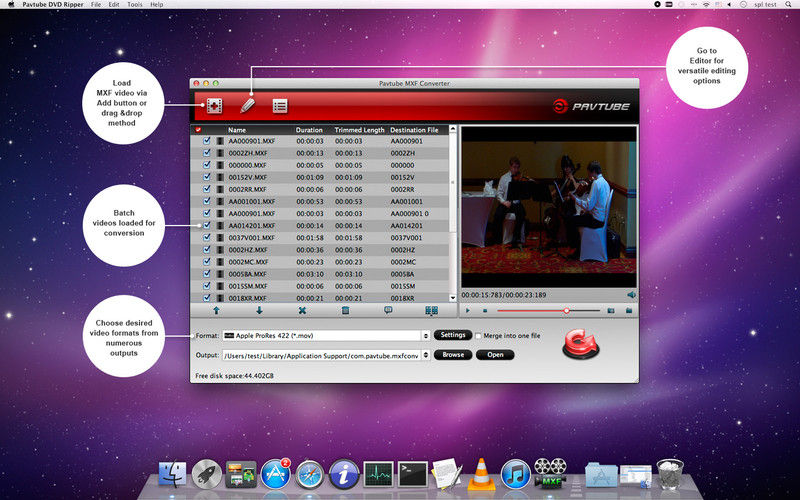Open the Help menu

(157, 4)
